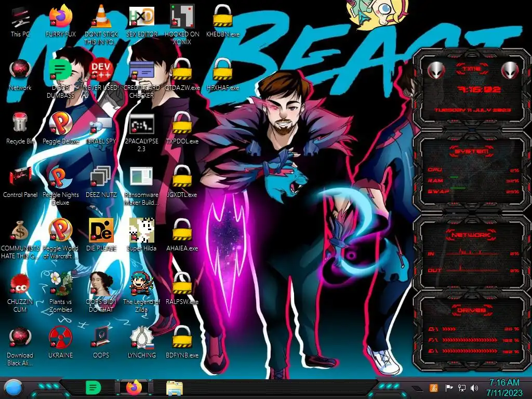The height and width of the screenshot is (399, 532).
Task: Open the Start orb on the taskbar
Action: coord(13,388)
